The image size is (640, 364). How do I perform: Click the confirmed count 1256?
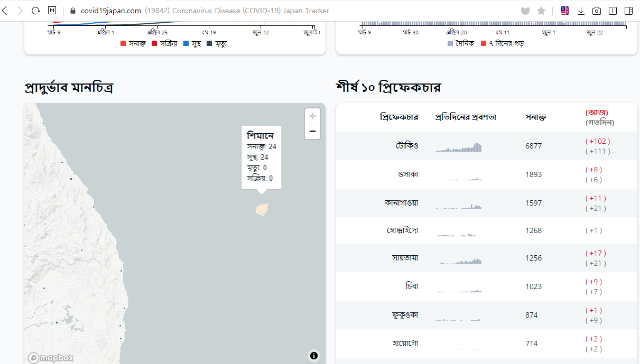[x=533, y=258]
